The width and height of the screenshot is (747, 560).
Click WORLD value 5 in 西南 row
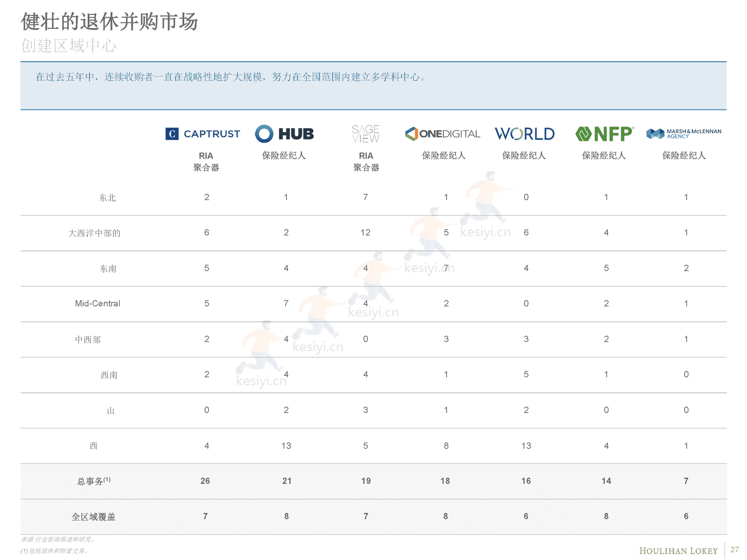pos(526,374)
